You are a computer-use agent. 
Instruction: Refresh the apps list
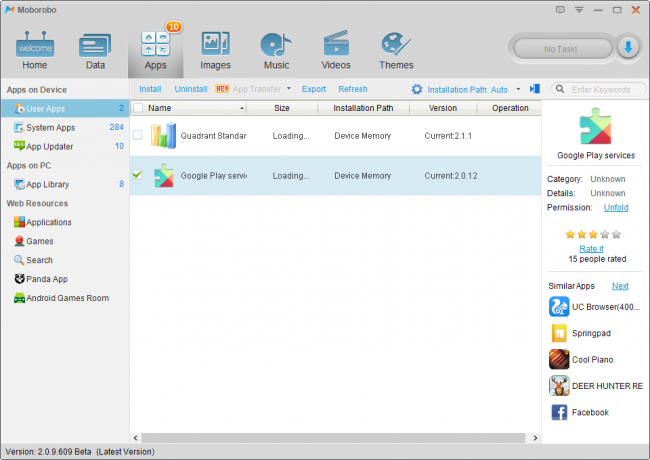[353, 89]
